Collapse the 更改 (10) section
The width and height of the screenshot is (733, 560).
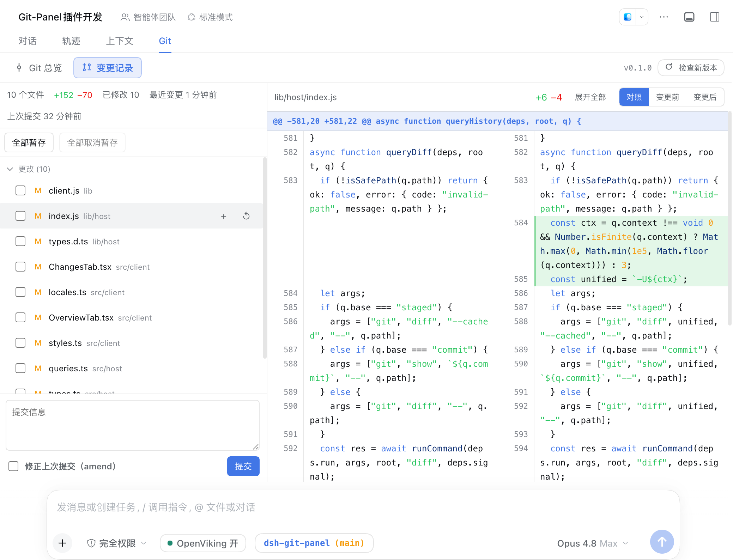tap(10, 169)
